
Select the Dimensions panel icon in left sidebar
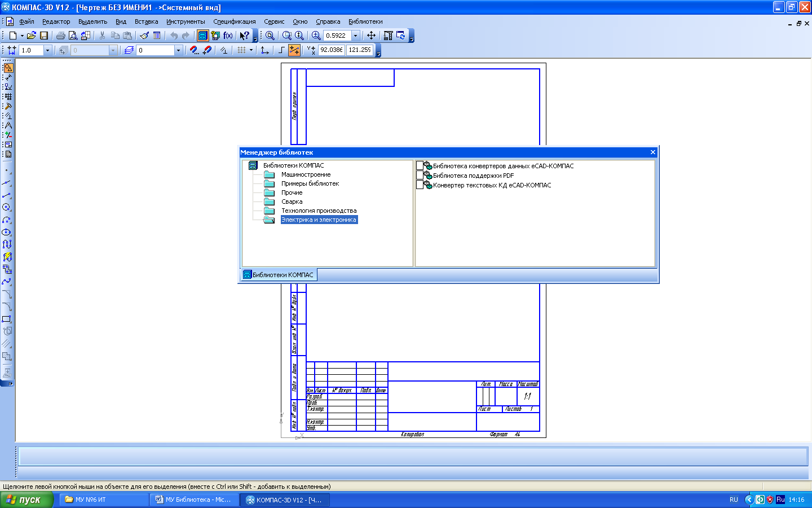8,77
